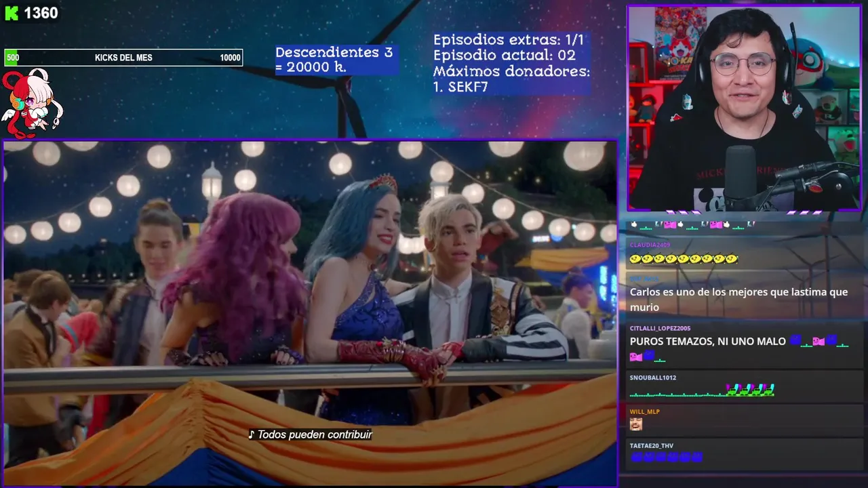Click the yellow emote row from CLAUDIA2409
The height and width of the screenshot is (488, 868).
click(684, 259)
